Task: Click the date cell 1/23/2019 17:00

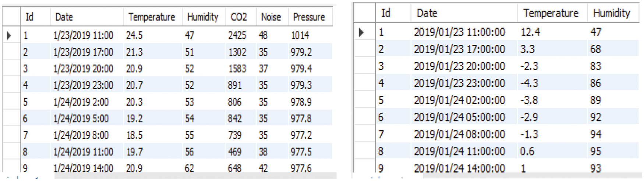Action: pyautogui.click(x=83, y=52)
